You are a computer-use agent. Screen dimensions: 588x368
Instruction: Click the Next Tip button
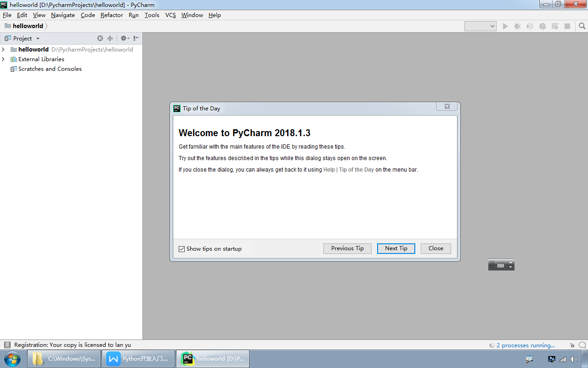(396, 248)
